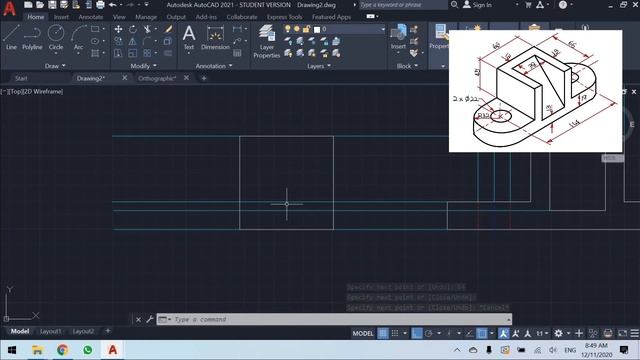Select the Line drawing tool
This screenshot has width=640, height=360.
pos(11,37)
